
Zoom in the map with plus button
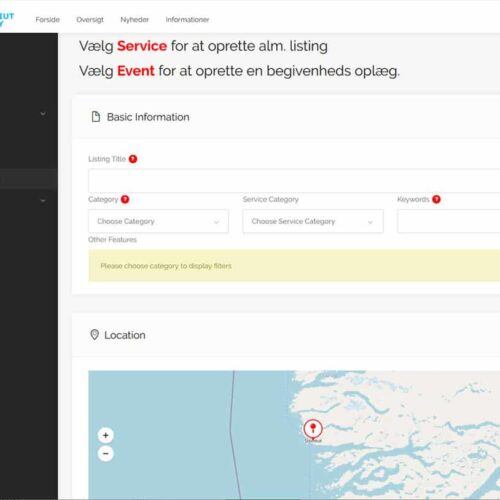[x=106, y=435]
